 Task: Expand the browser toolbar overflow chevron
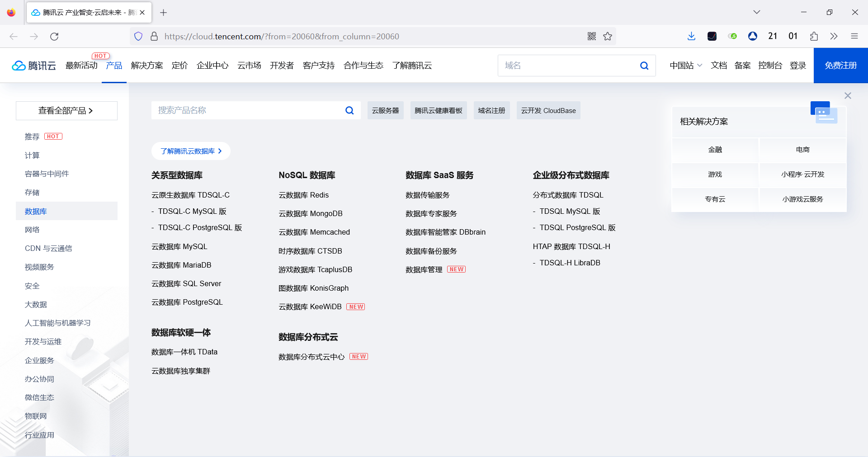[x=834, y=36]
